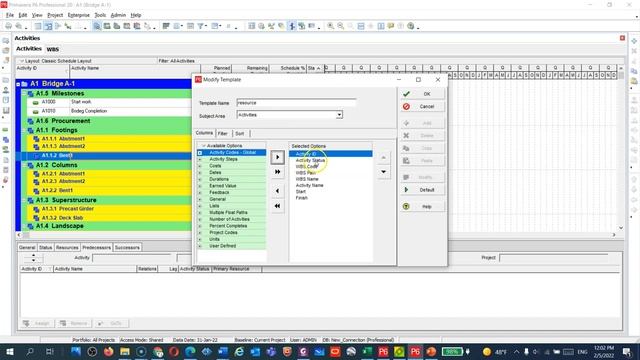
Task: Move all options right with double arrow
Action: (x=278, y=172)
